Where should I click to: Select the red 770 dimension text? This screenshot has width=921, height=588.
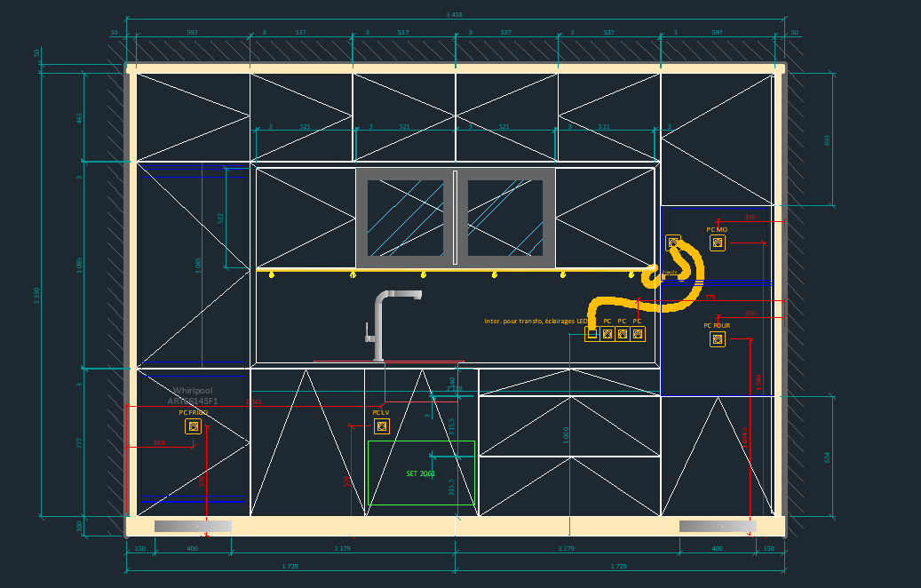click(710, 298)
